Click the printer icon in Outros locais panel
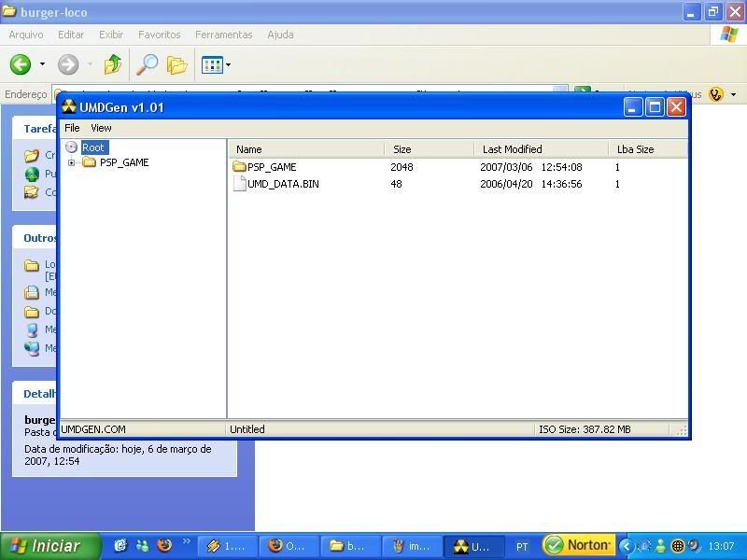 coord(32,292)
